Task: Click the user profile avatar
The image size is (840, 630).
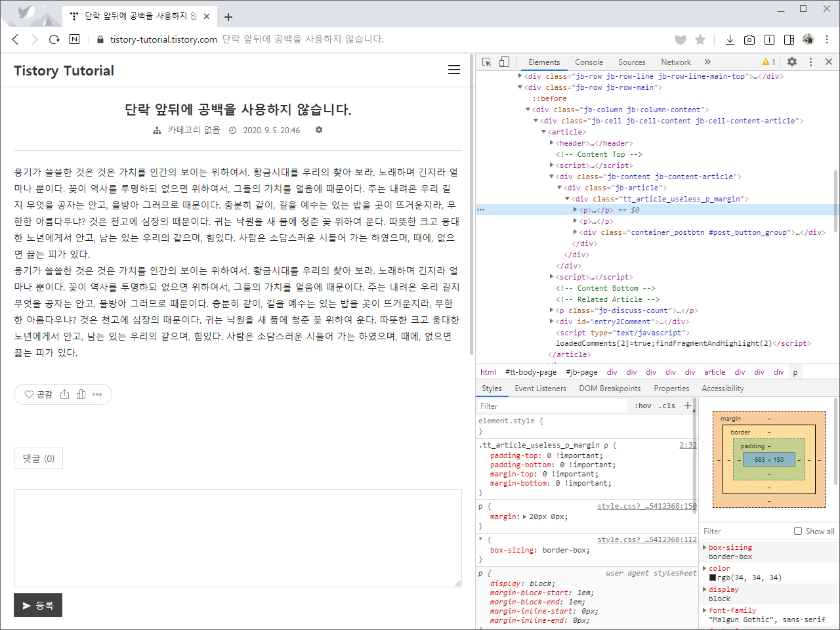Action: coord(808,39)
